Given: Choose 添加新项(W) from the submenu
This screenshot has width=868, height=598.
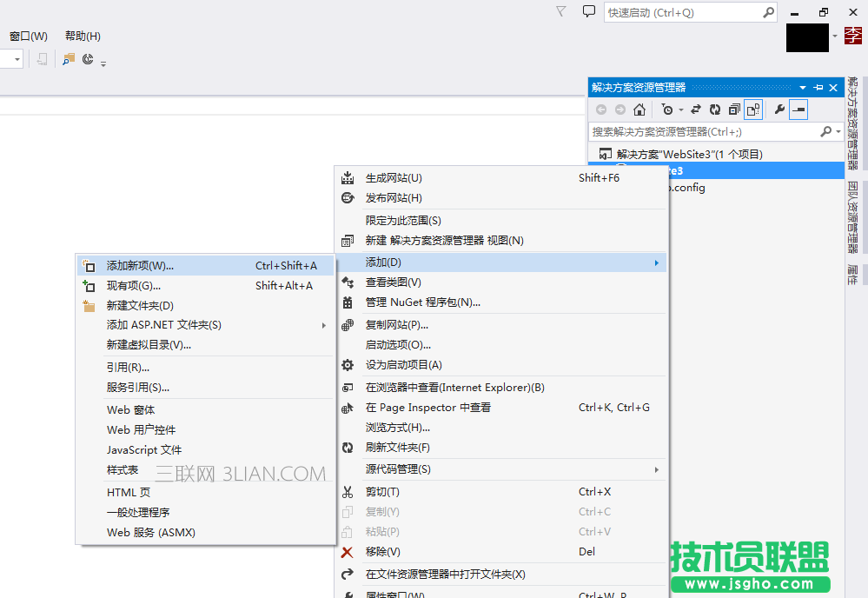Looking at the screenshot, I should click(x=139, y=265).
